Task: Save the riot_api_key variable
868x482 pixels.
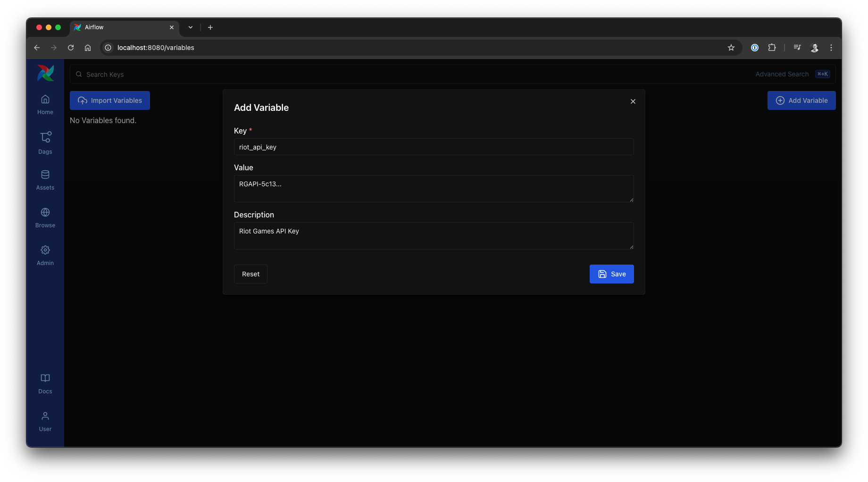Action: click(611, 274)
